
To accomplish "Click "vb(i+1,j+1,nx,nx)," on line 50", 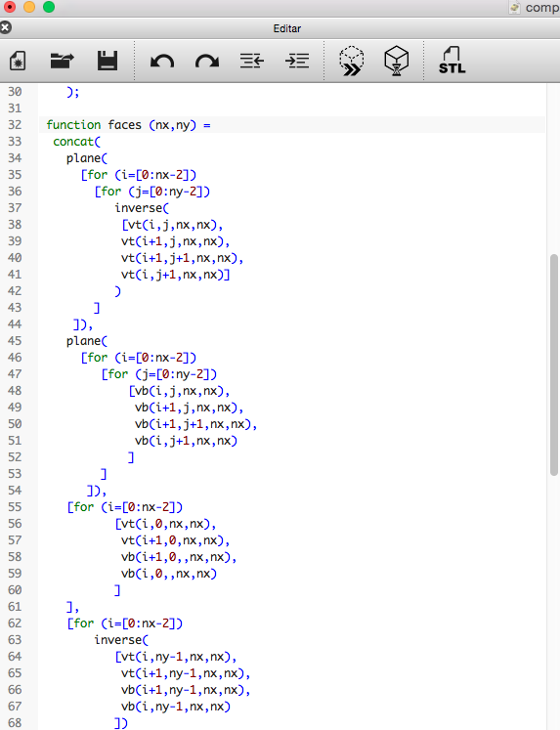I will pos(196,424).
